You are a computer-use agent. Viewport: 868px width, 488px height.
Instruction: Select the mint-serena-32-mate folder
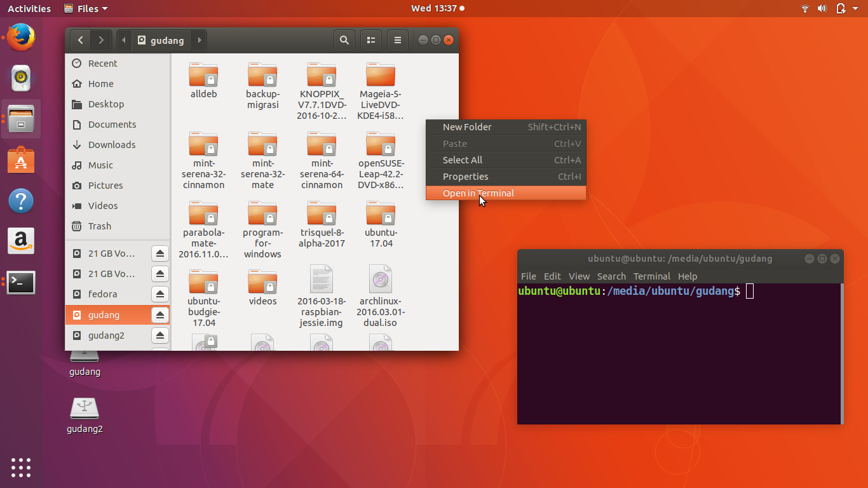click(262, 161)
